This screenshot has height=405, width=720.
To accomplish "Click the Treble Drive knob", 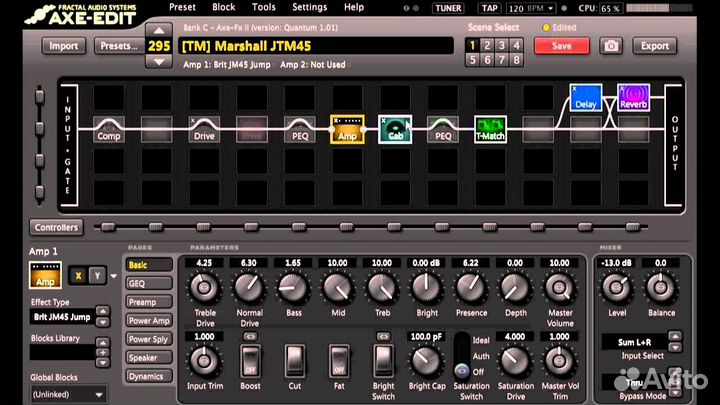I will (204, 287).
